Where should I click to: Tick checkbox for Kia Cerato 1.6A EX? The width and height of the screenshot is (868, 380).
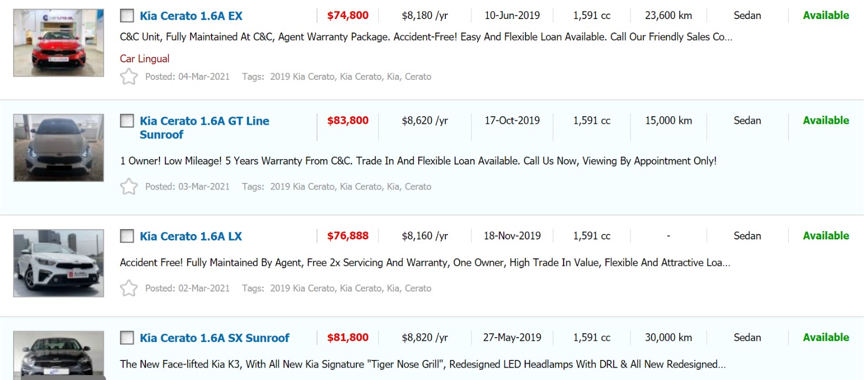127,16
